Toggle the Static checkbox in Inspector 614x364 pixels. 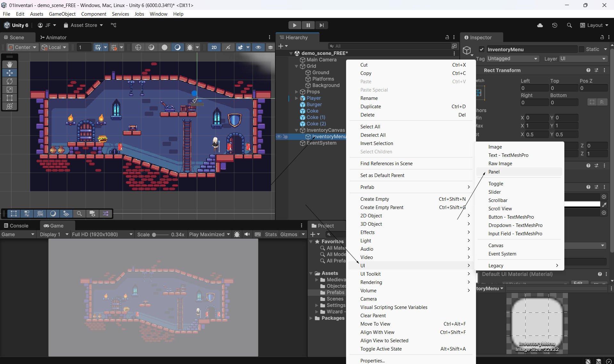[x=582, y=49]
